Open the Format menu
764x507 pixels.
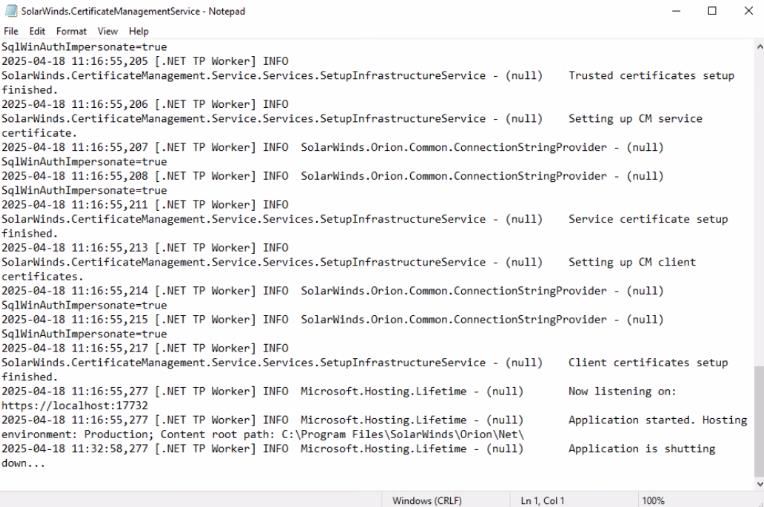(71, 31)
